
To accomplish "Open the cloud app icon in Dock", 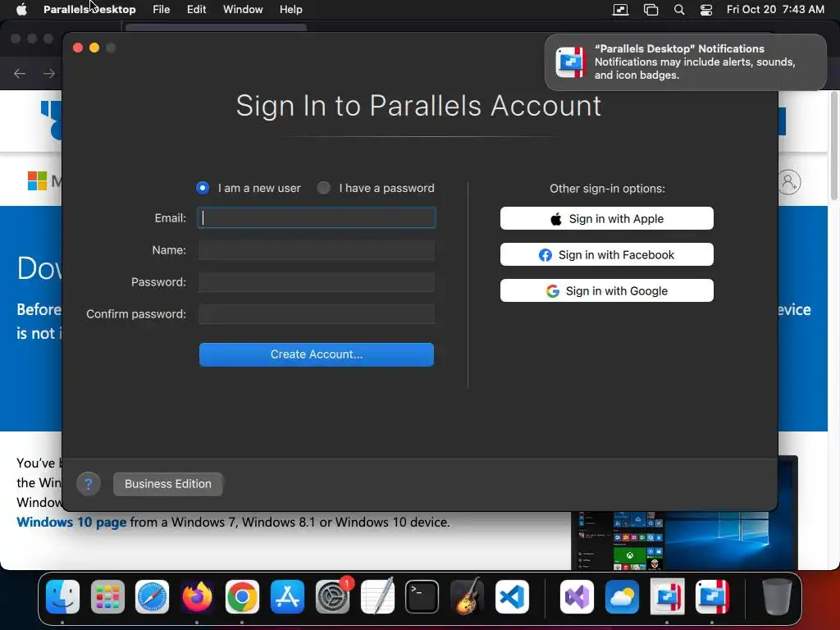I will (x=622, y=597).
